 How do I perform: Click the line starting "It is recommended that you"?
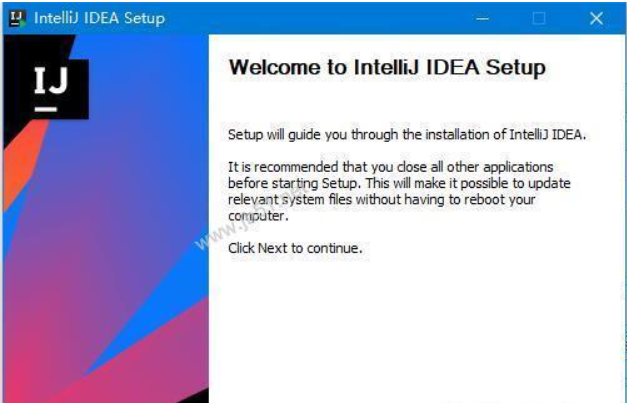(x=391, y=167)
